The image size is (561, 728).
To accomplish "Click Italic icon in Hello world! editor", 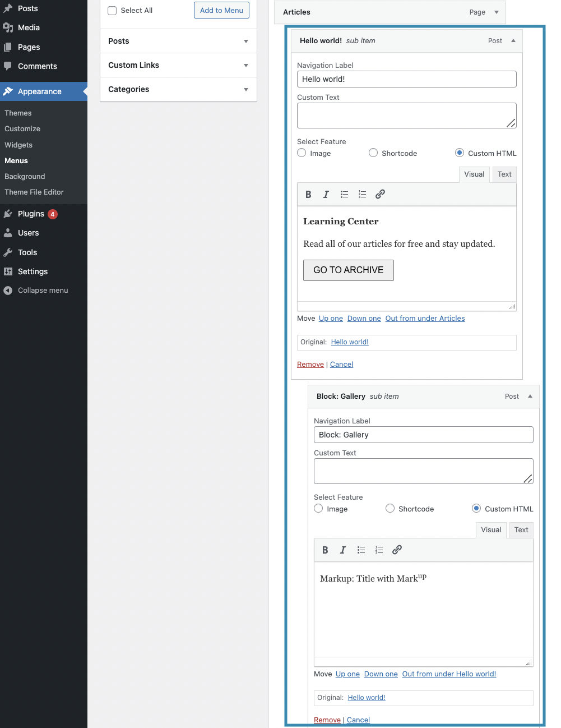I will click(x=326, y=194).
